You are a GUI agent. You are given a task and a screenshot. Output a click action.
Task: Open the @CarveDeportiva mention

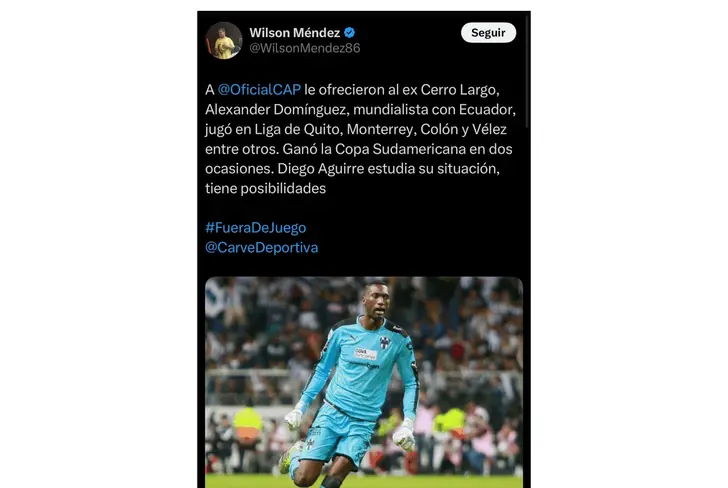pos(261,247)
